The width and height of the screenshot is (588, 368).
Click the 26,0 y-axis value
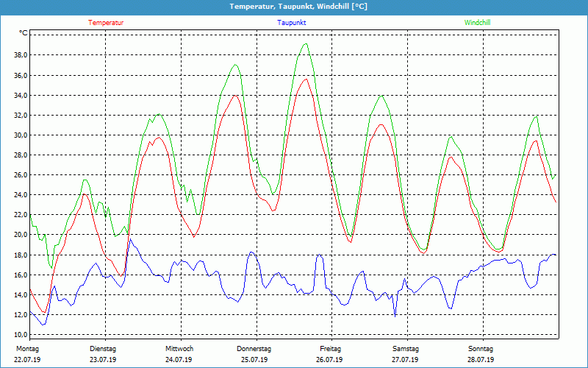coord(21,175)
